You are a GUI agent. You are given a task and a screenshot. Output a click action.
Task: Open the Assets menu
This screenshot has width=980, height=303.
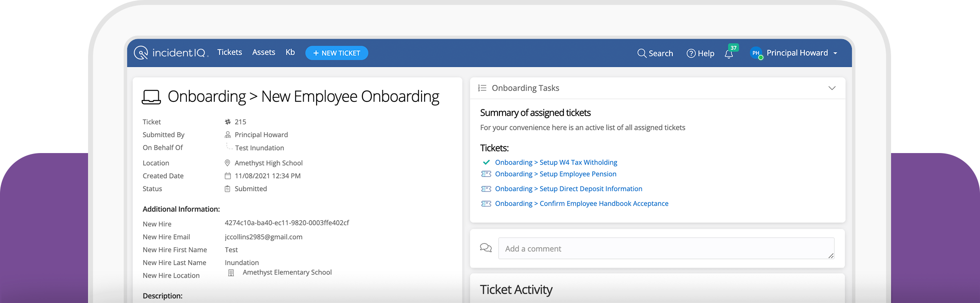click(x=264, y=52)
